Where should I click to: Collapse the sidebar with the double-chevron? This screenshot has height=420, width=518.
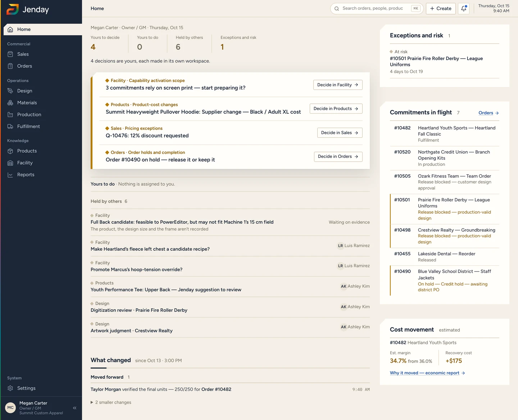click(x=75, y=408)
